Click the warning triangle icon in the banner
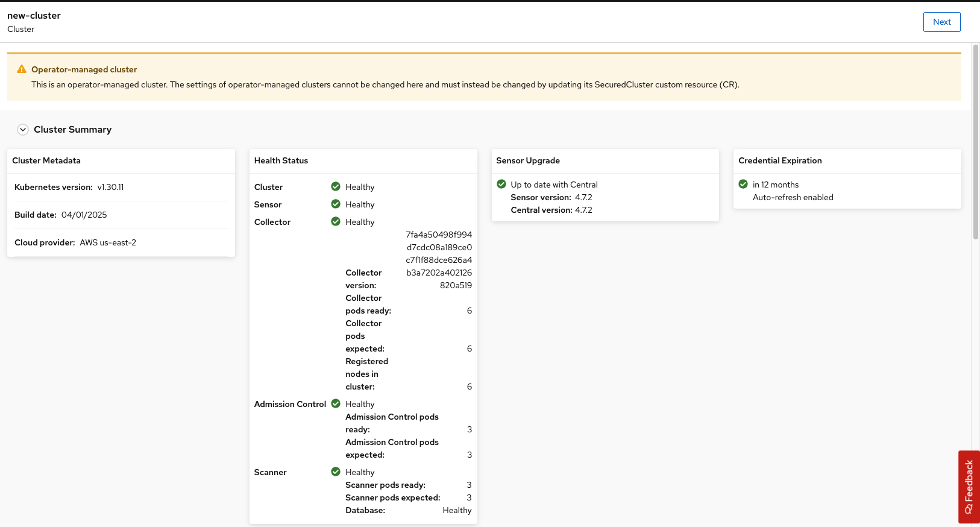Screen dimensions: 980x527 pyautogui.click(x=22, y=69)
